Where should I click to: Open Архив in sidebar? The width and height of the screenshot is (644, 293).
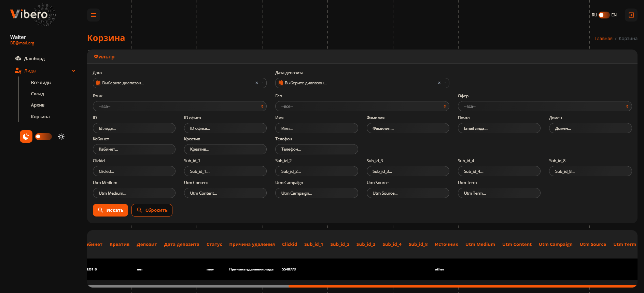click(x=38, y=105)
